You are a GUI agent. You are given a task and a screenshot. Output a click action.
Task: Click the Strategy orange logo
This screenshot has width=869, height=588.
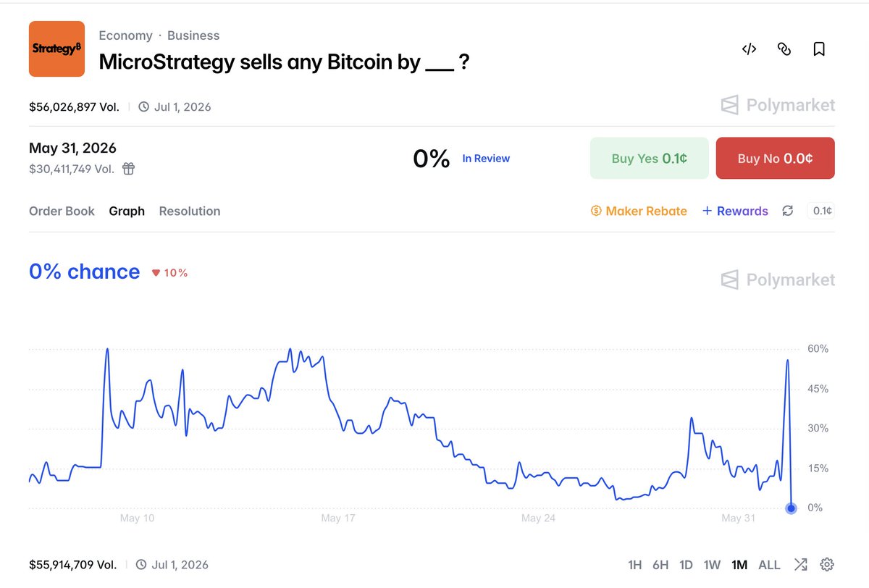[x=56, y=49]
